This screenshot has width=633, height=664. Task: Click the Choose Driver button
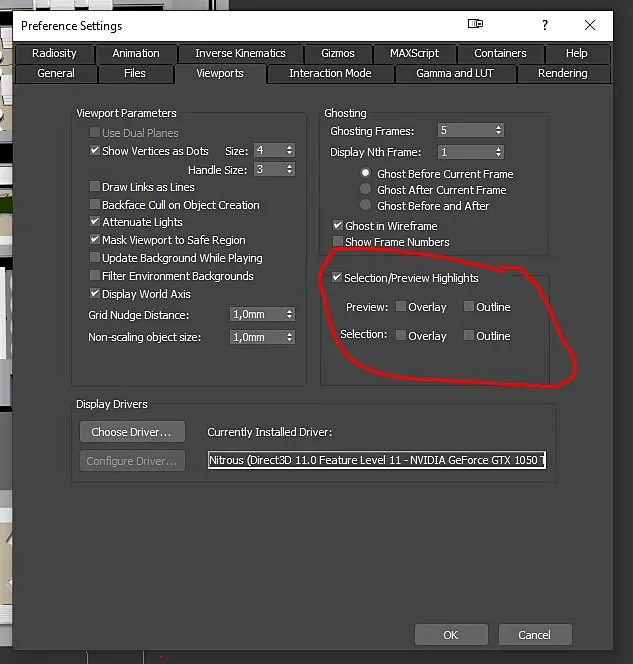(132, 432)
